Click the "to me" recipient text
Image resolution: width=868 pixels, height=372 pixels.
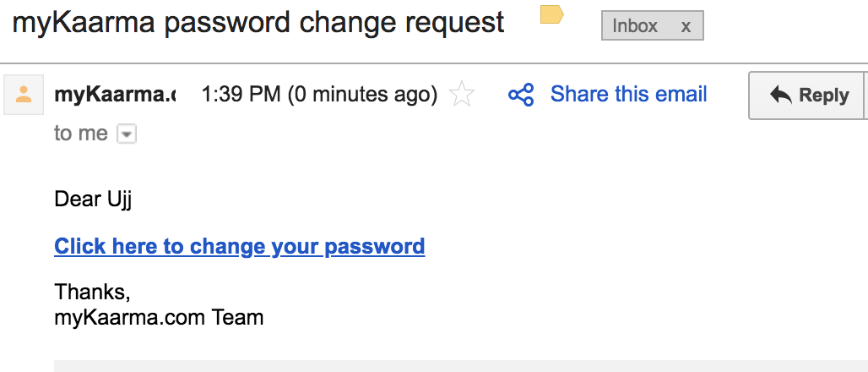[x=81, y=134]
